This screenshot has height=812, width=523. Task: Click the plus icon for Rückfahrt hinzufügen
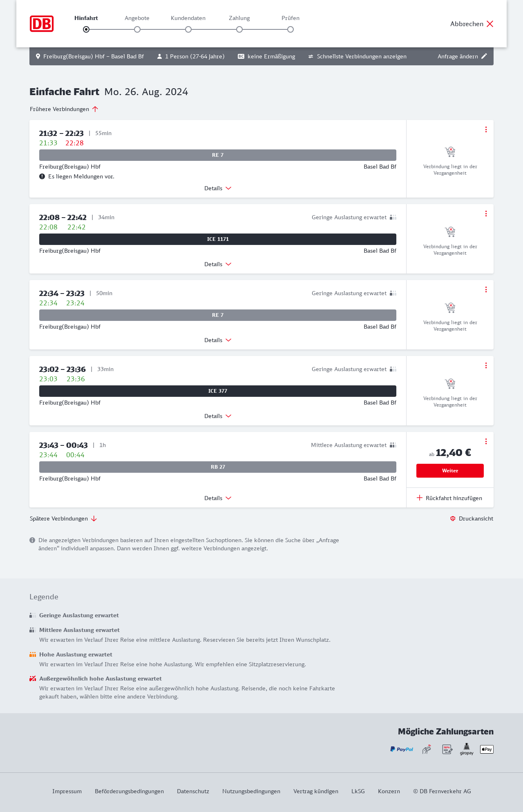tap(420, 498)
